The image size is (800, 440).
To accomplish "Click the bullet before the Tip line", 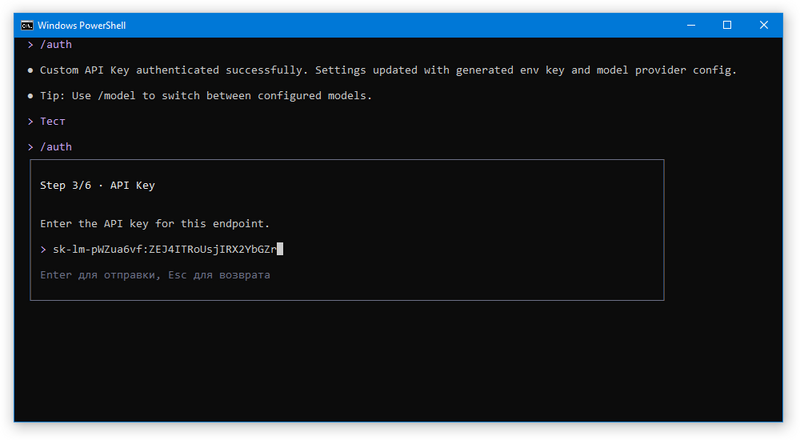I will [31, 96].
